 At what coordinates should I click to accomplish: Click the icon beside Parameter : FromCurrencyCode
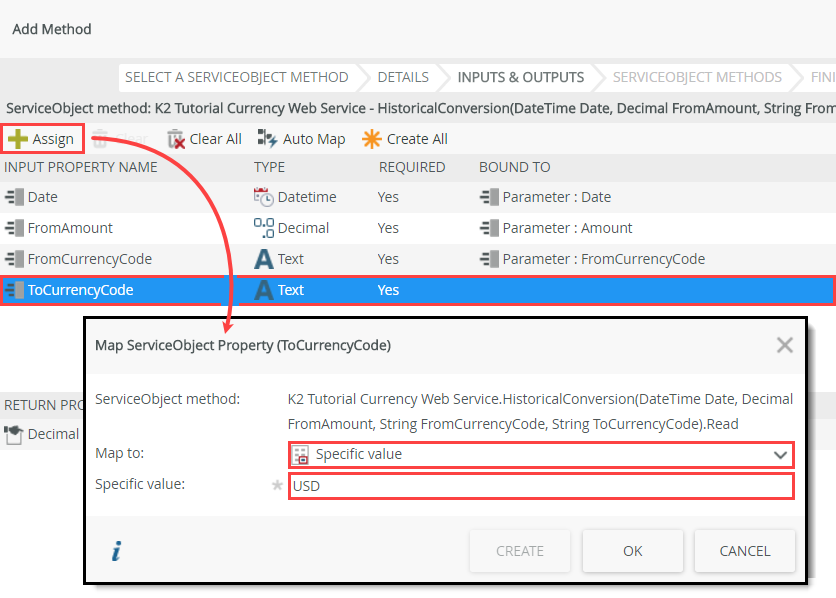point(489,258)
